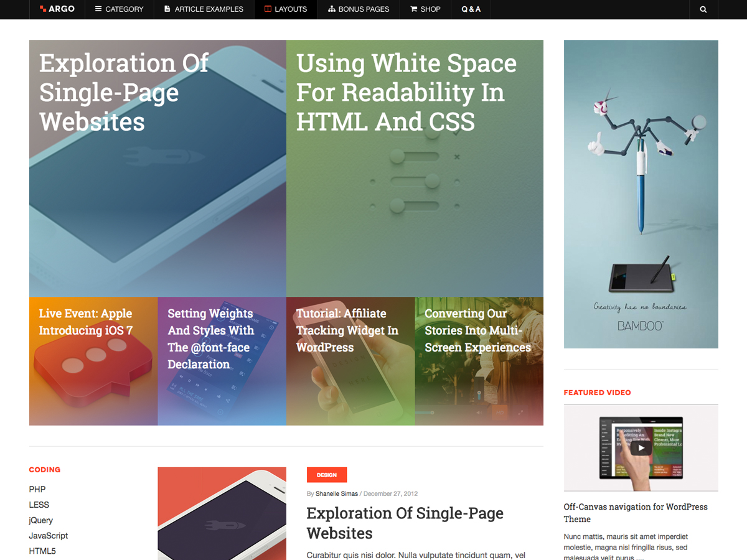
Task: Open author Shanelle Simas profile link
Action: tap(337, 494)
